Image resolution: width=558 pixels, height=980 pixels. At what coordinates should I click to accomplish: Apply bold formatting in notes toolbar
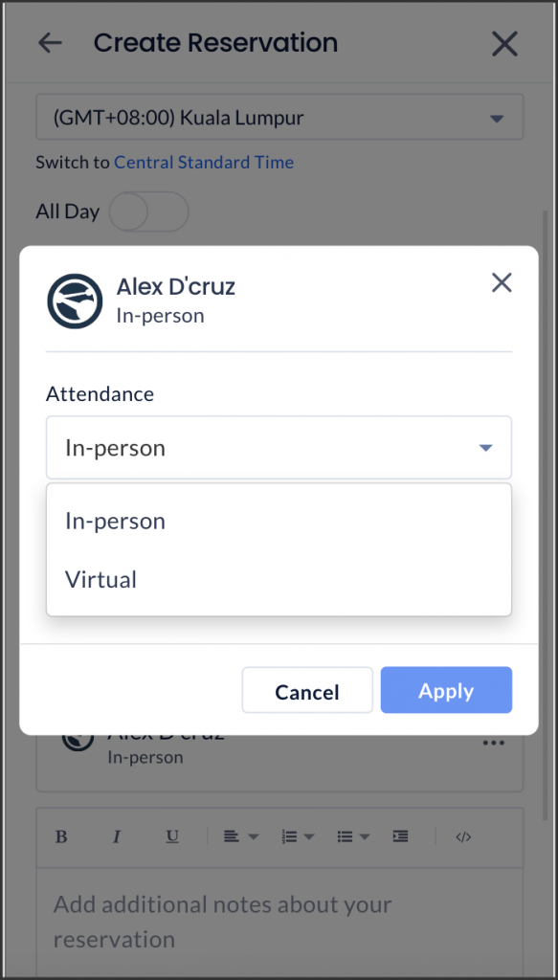61,836
